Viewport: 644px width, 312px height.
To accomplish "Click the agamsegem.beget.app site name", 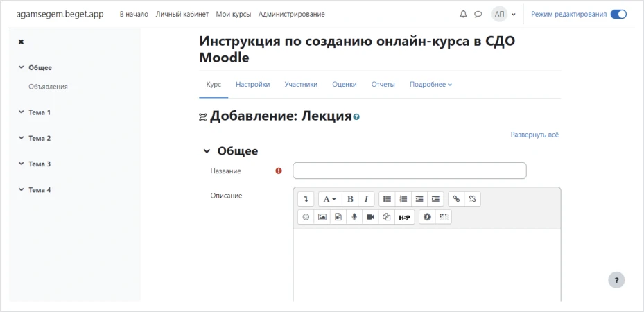I will tap(60, 15).
